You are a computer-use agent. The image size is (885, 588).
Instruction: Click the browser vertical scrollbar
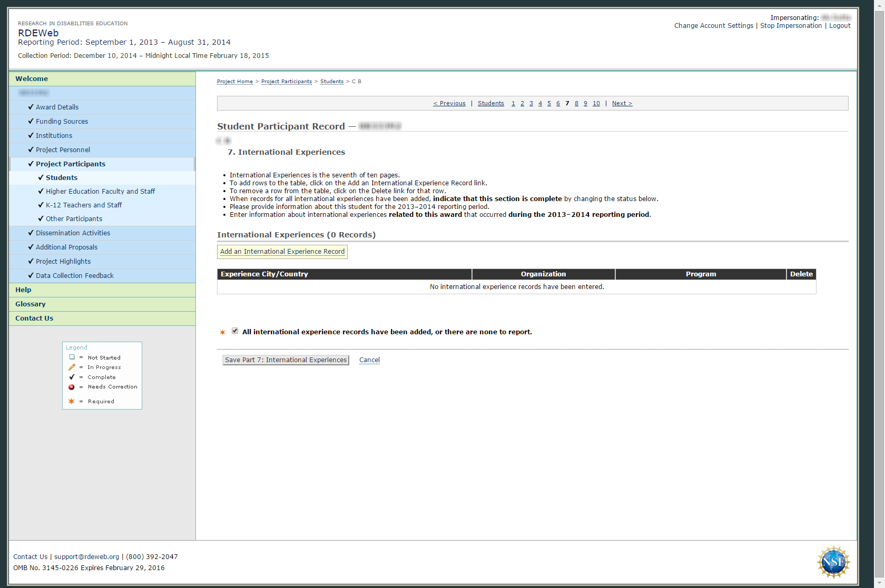(x=879, y=294)
